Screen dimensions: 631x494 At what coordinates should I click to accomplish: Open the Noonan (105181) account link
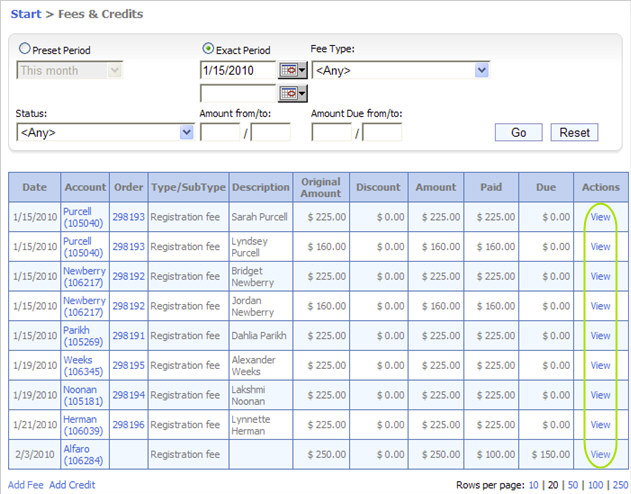[x=83, y=395]
